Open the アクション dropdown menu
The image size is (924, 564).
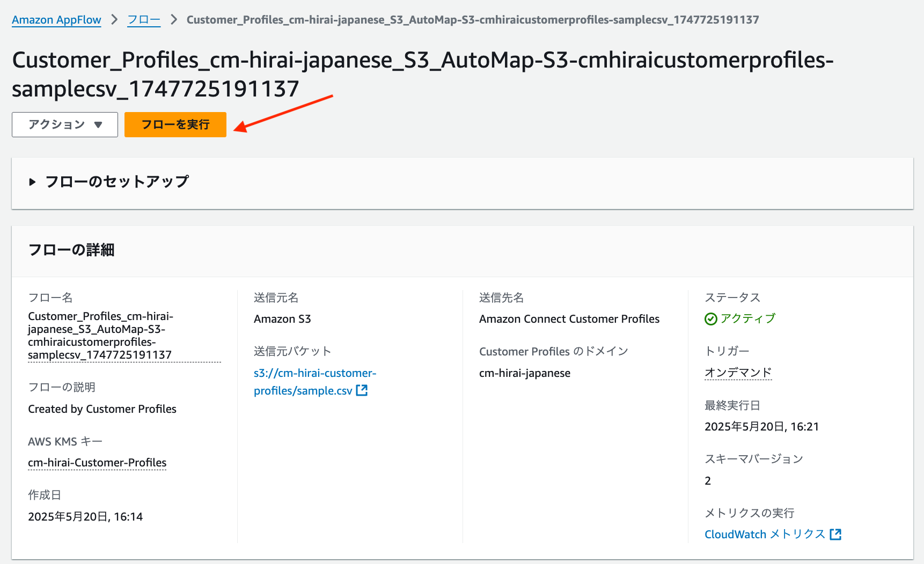click(x=65, y=124)
